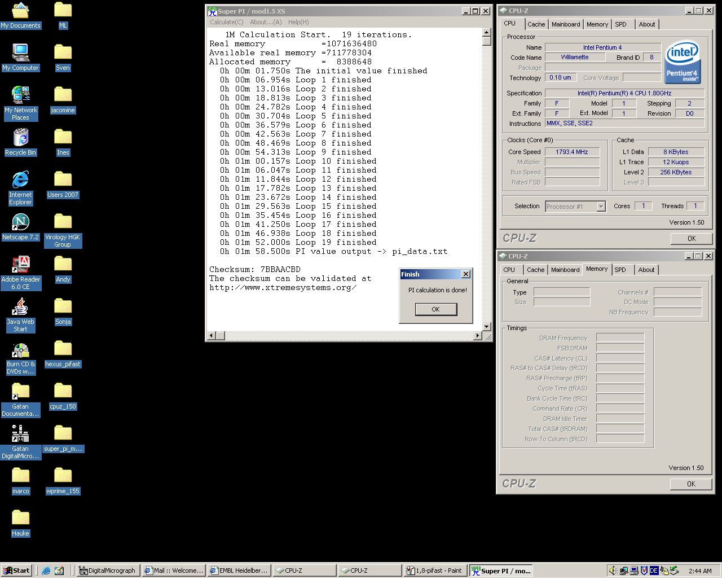Switch to Cache tab in upper CPU-Z

click(x=536, y=24)
